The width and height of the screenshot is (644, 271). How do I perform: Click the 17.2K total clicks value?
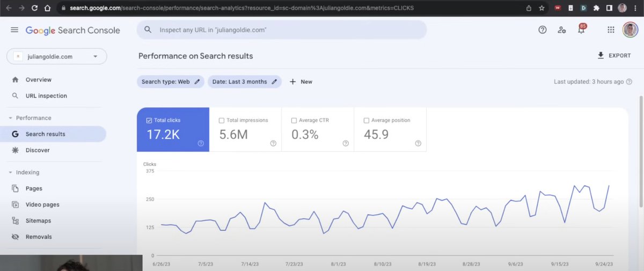163,135
